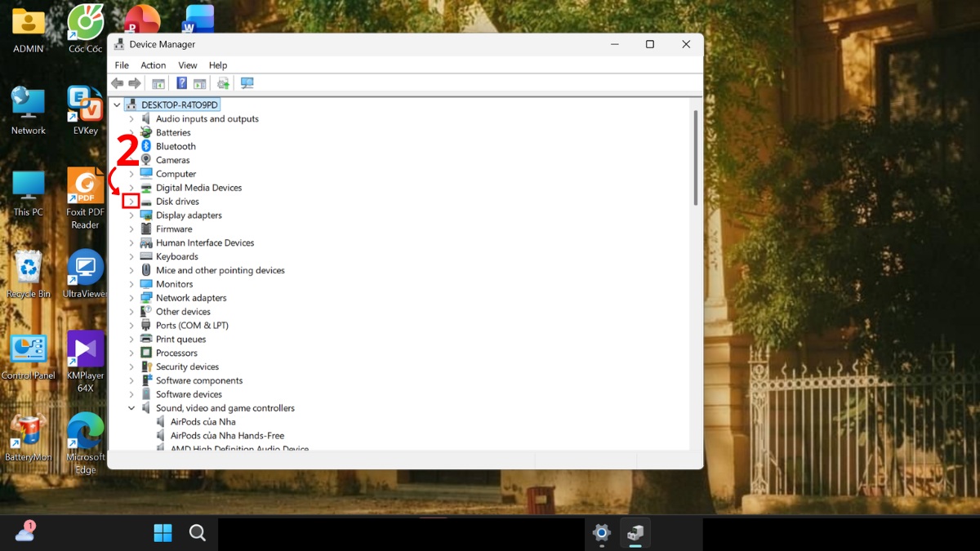
Task: Click the Back arrow in the toolbar
Action: coord(117,83)
